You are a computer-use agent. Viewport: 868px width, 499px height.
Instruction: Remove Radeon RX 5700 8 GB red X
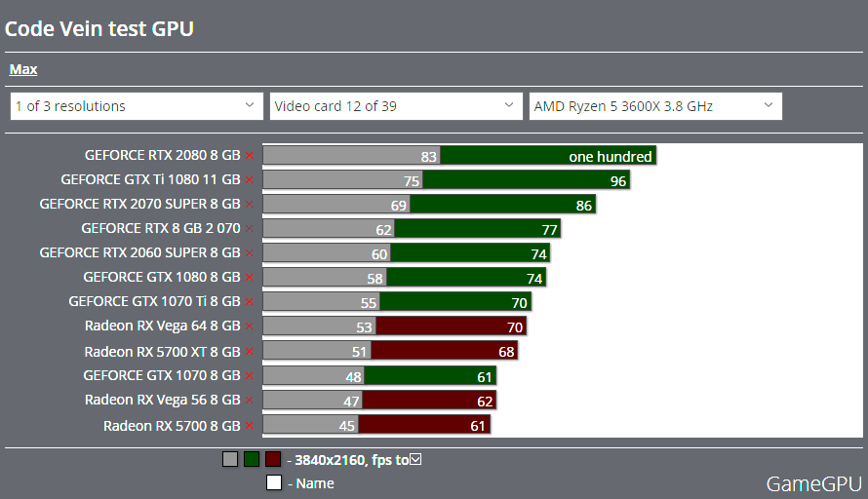point(249,426)
